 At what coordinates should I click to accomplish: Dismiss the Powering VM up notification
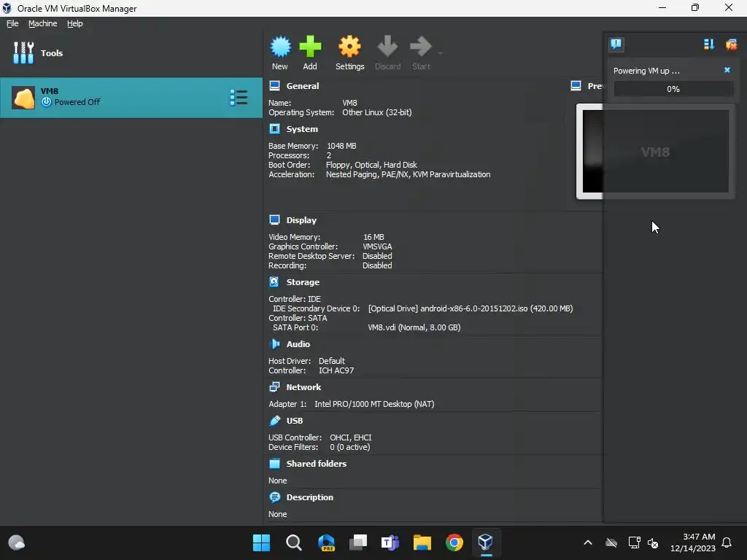(x=727, y=70)
